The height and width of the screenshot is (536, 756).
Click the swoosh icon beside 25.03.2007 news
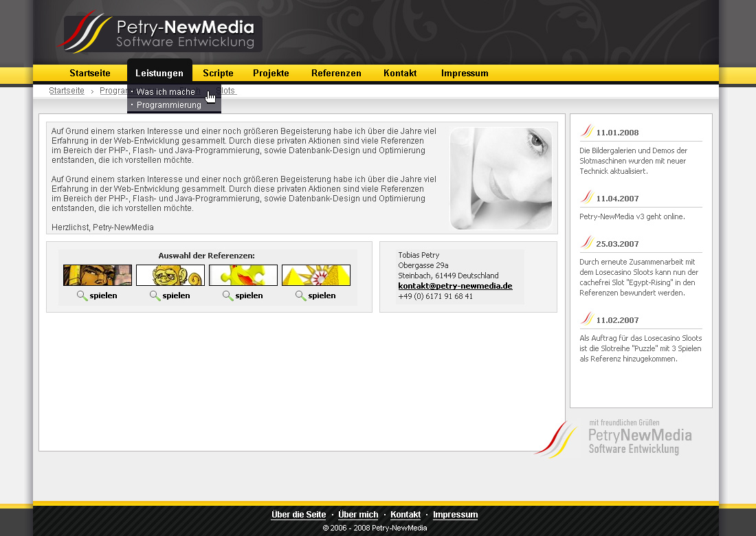[586, 243]
